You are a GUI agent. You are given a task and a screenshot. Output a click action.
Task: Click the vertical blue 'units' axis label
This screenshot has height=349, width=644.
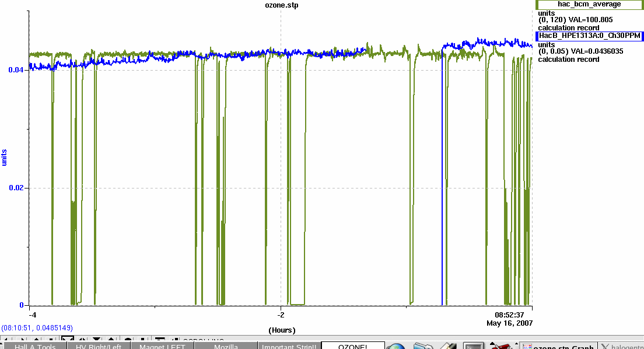[x=4, y=158]
